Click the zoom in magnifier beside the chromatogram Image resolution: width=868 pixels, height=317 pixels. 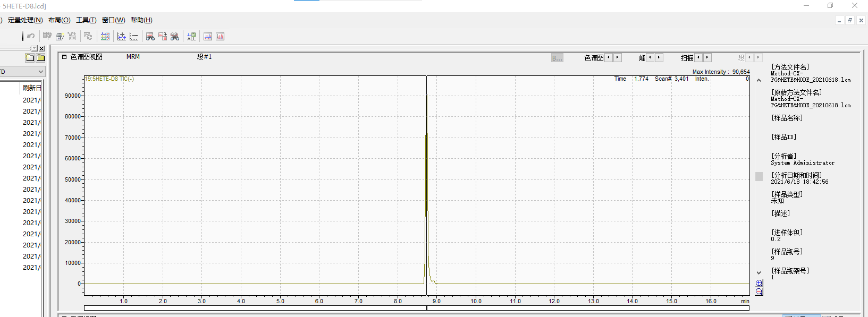759,283
